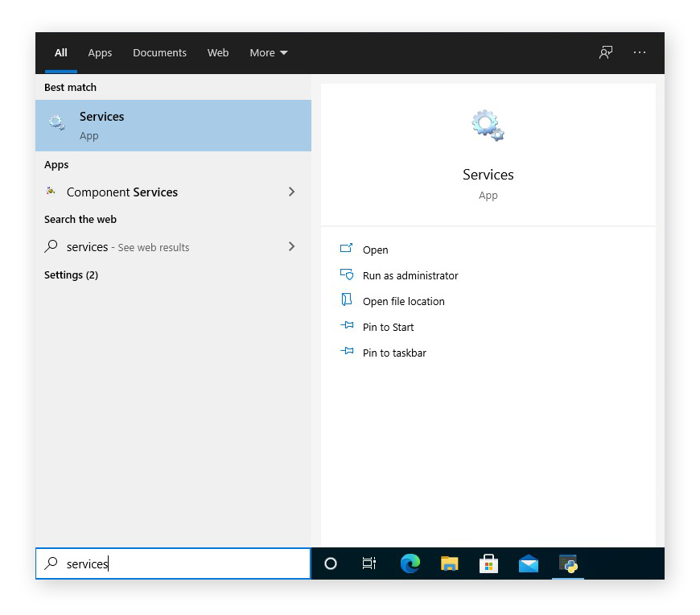Pin Services to taskbar
The image size is (700, 615).
click(394, 353)
